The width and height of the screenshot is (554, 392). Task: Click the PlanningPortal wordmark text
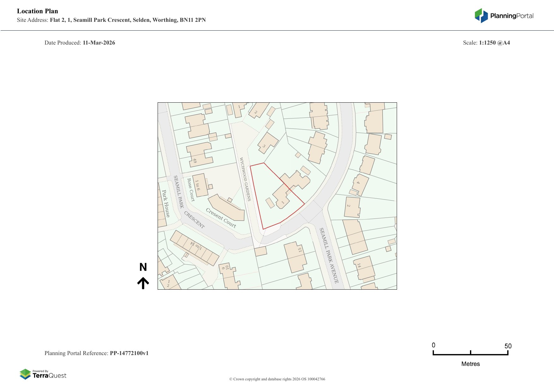pos(512,16)
